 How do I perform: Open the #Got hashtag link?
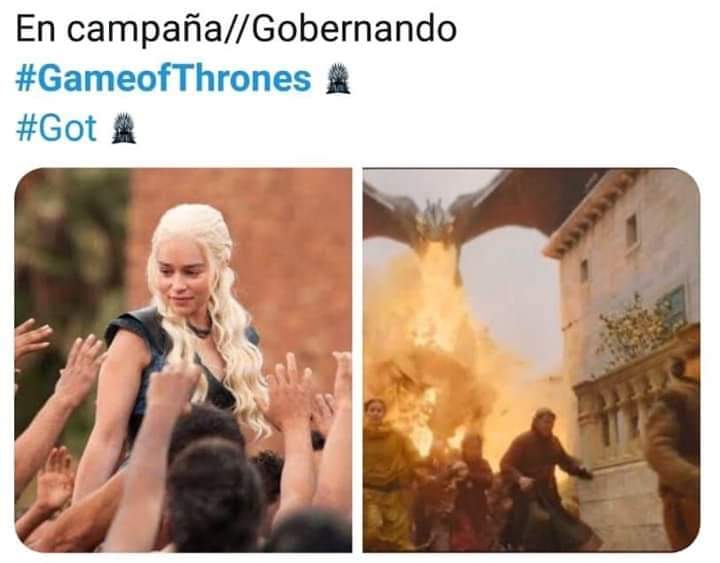tap(56, 128)
